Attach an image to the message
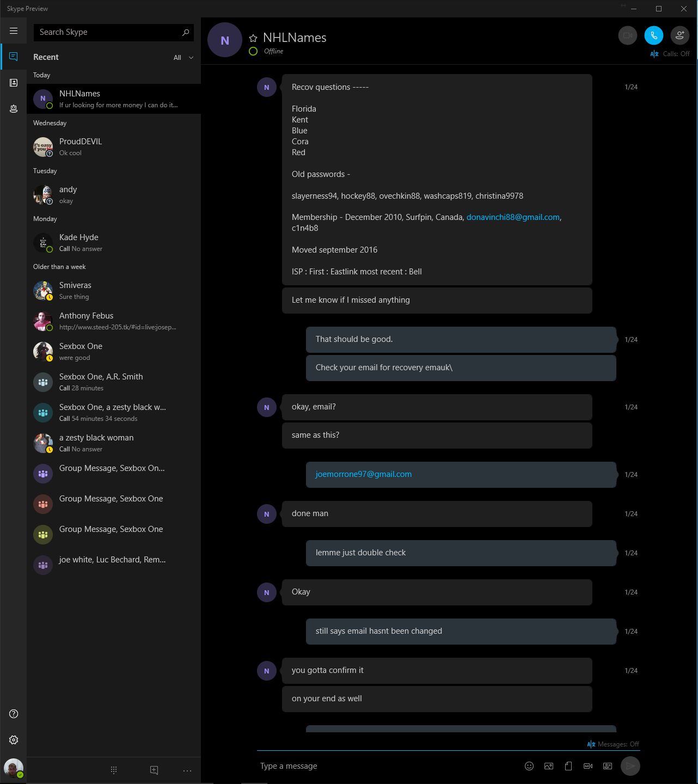The width and height of the screenshot is (698, 784). pos(549,766)
